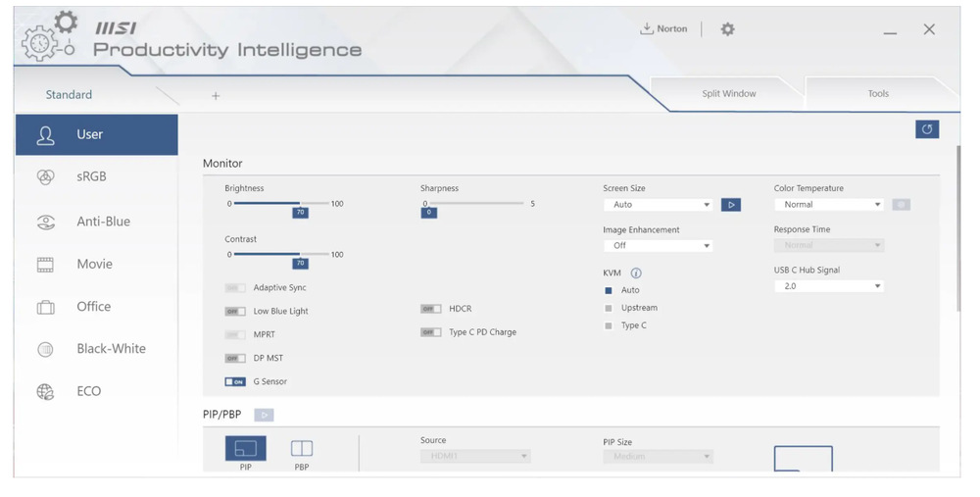The height and width of the screenshot is (497, 980).
Task: Click the KVM info icon
Action: pos(636,273)
